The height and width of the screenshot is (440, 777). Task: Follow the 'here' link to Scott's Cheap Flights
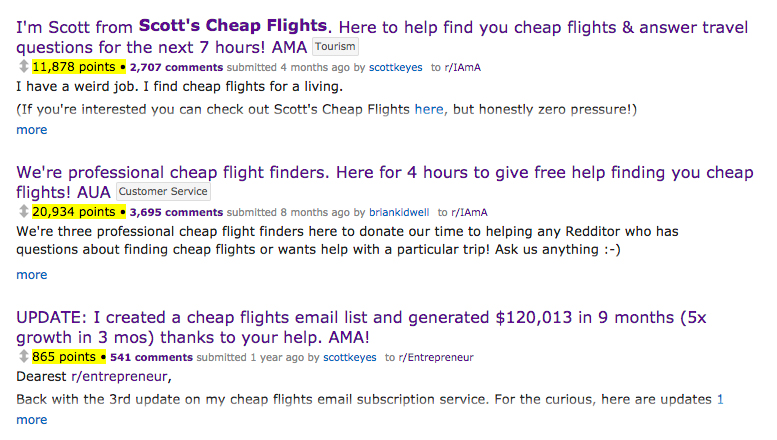pos(429,109)
